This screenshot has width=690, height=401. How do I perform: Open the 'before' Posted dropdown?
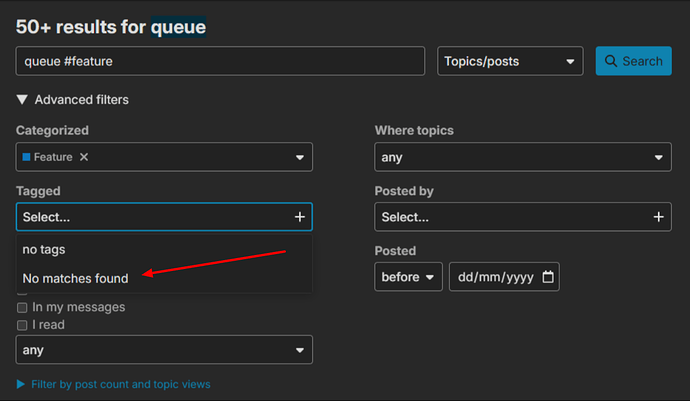pos(408,277)
